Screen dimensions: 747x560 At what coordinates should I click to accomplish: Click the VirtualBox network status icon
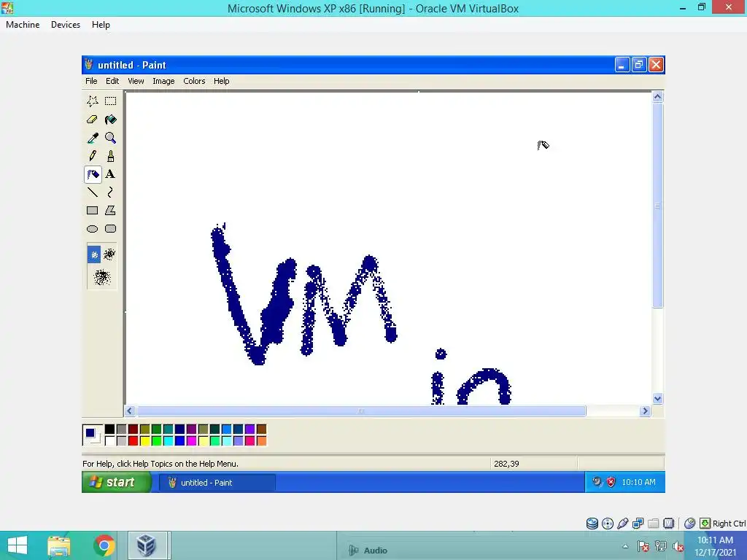(638, 524)
